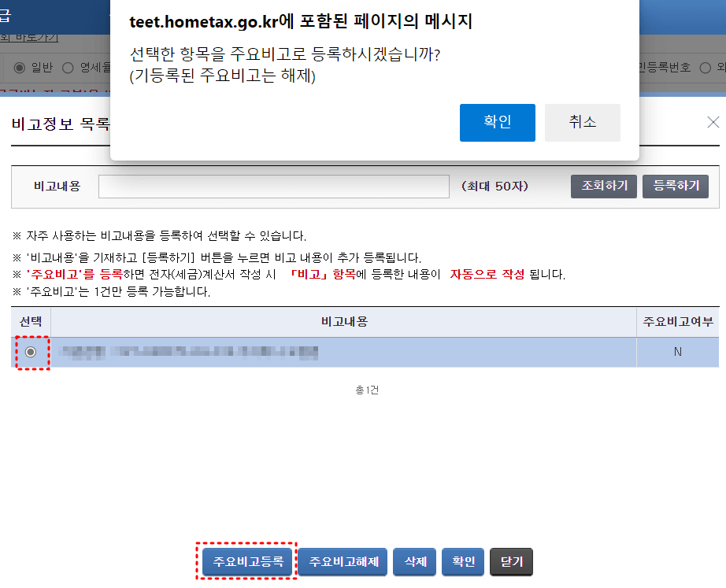Click the bottom 확인 confirmation button
726x588 pixels.
pos(462,562)
